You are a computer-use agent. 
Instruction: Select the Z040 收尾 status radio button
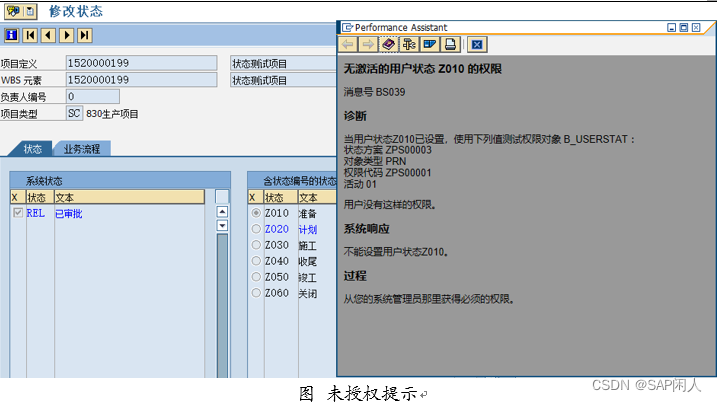(x=256, y=261)
